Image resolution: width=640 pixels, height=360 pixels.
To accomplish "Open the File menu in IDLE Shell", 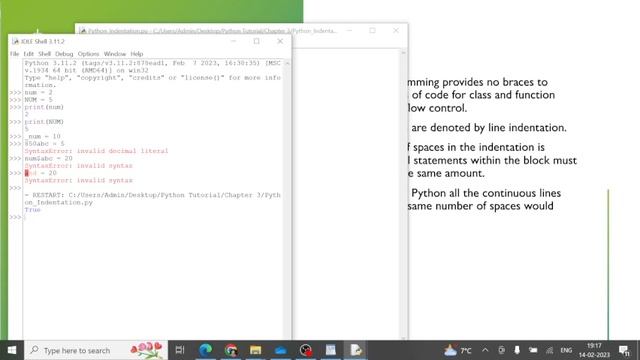I will click(x=14, y=54).
